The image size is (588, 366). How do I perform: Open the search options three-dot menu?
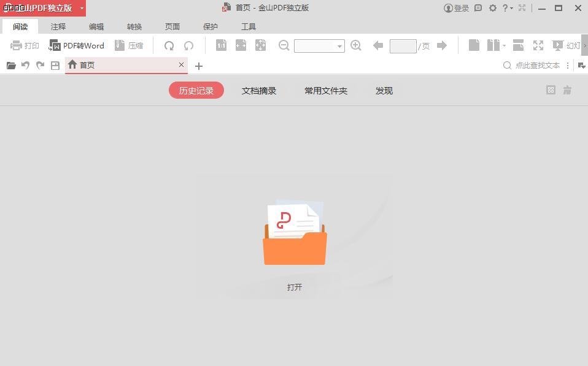pos(568,66)
